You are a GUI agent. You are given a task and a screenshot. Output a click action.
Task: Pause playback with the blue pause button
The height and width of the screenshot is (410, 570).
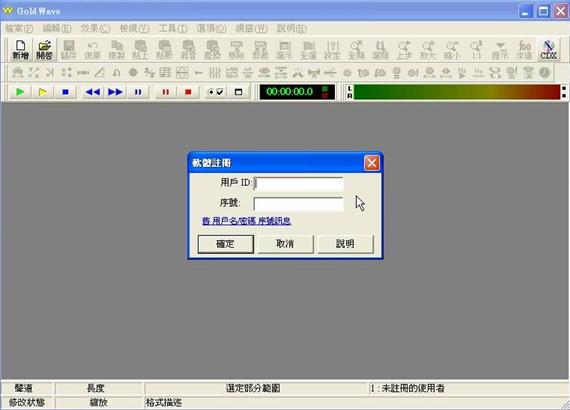[138, 92]
